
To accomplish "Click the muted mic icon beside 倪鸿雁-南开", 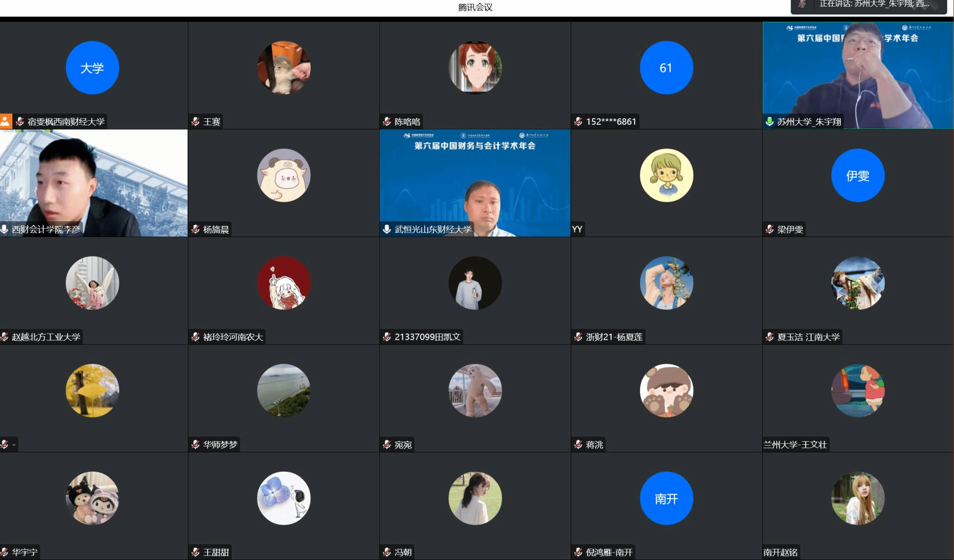I will pyautogui.click(x=578, y=552).
